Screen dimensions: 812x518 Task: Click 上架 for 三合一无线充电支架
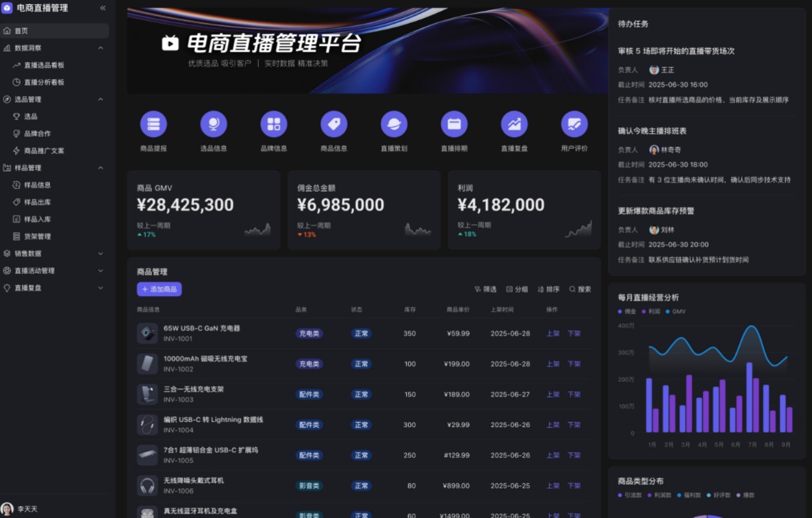pos(553,395)
